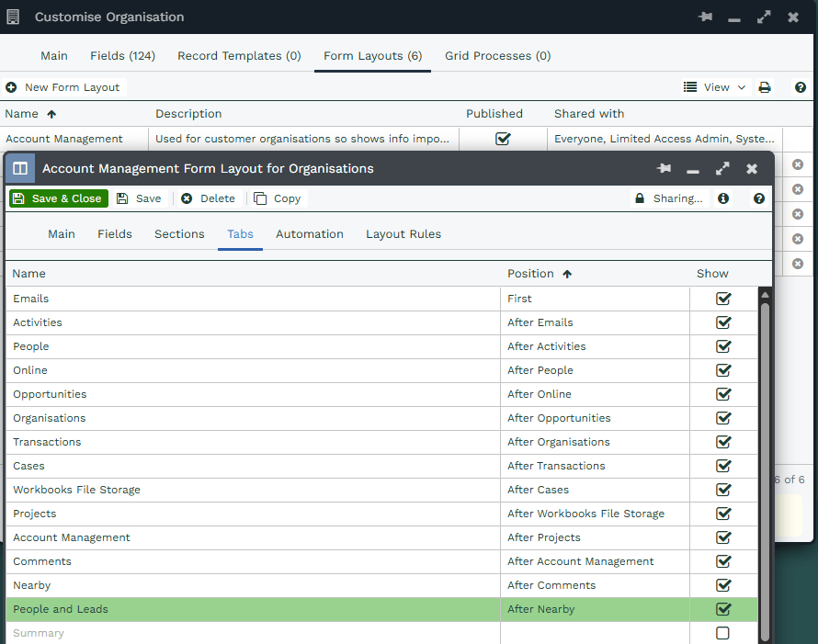Switch to the Layout Rules tab

point(403,234)
